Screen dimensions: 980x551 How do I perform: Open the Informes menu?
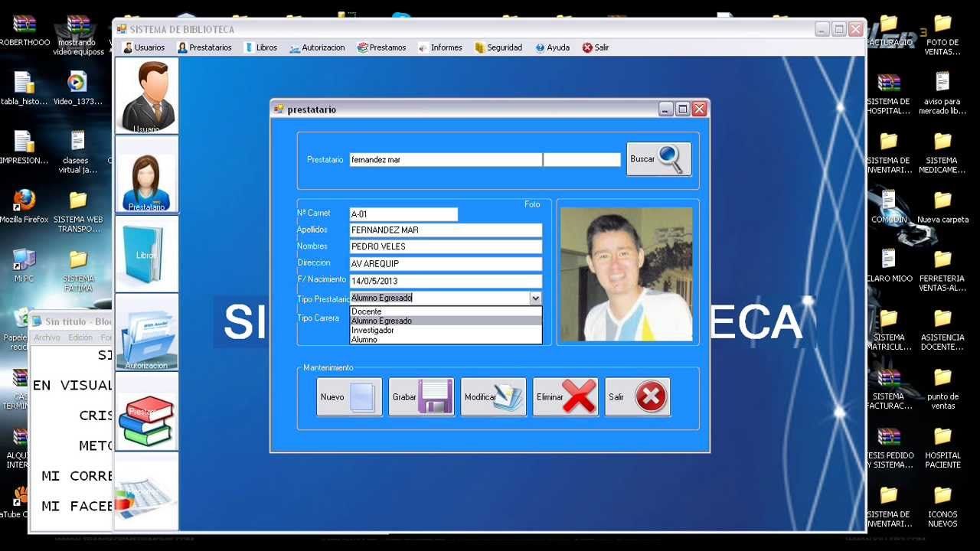tap(440, 47)
